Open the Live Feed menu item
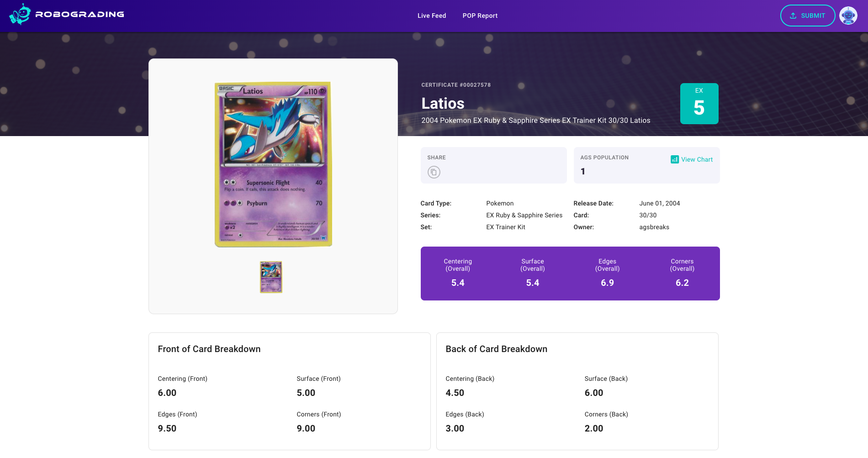Image resolution: width=868 pixels, height=458 pixels. pyautogui.click(x=432, y=16)
